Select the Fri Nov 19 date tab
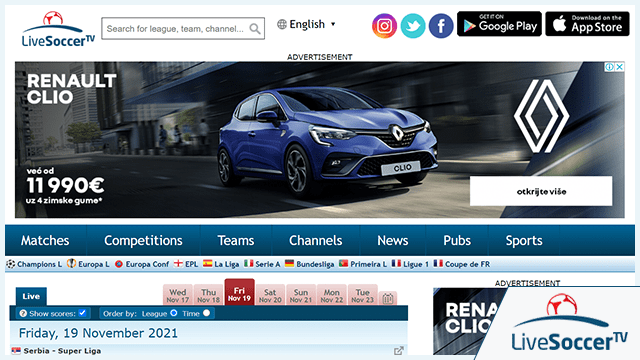The image size is (640, 360). [239, 293]
